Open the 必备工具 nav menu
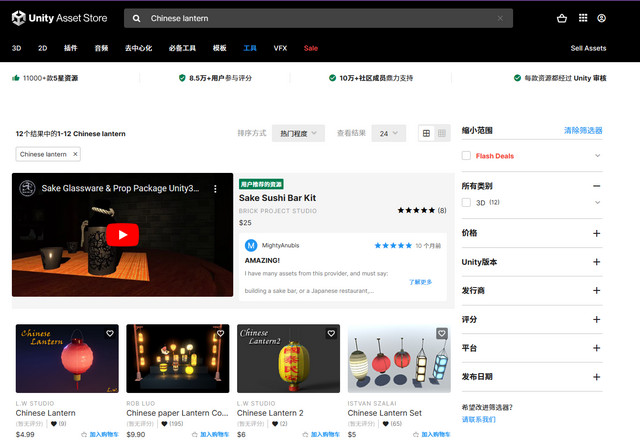This screenshot has height=444, width=640. click(x=182, y=48)
